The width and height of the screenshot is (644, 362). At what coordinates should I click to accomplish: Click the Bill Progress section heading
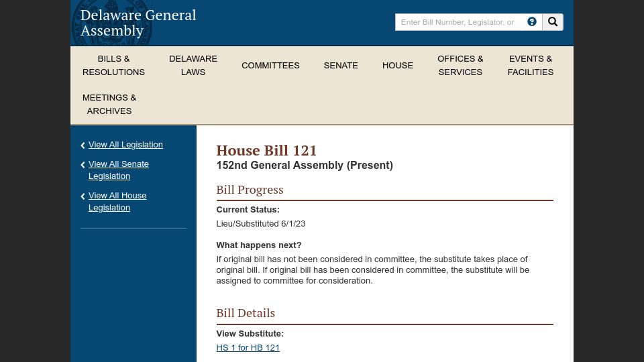pos(250,190)
